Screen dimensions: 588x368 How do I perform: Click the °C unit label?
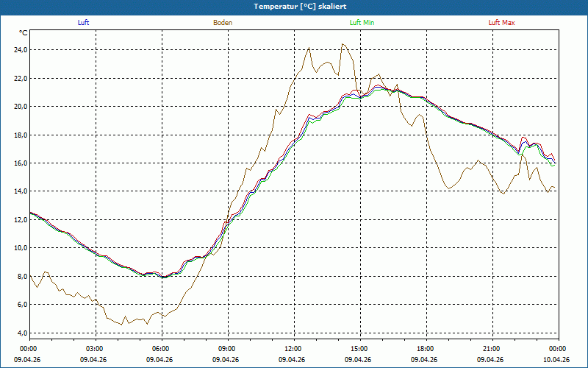24,33
